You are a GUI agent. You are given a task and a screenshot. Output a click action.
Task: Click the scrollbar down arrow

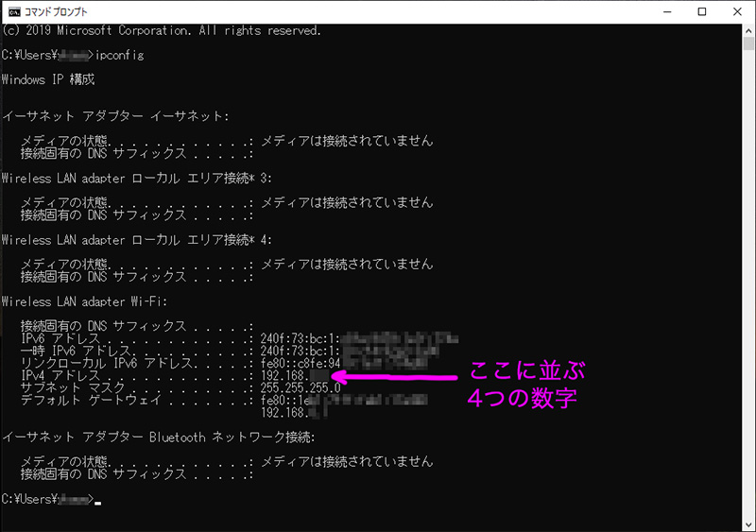click(x=748, y=524)
